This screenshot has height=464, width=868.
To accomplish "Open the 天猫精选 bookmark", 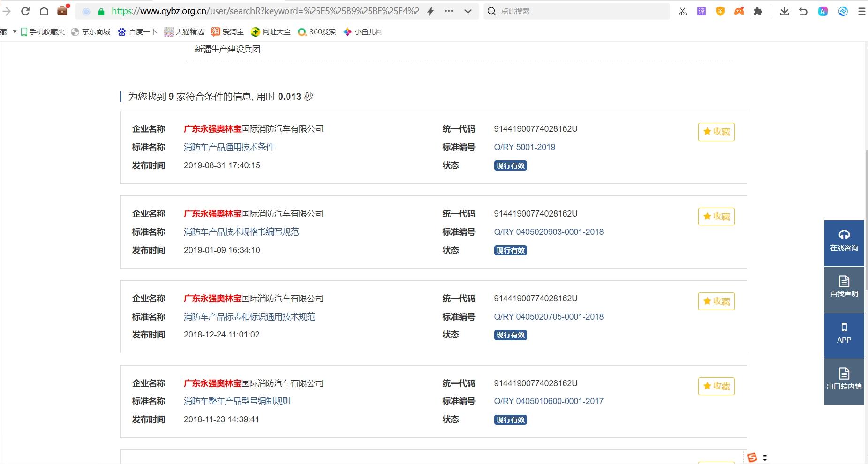I will pos(184,32).
